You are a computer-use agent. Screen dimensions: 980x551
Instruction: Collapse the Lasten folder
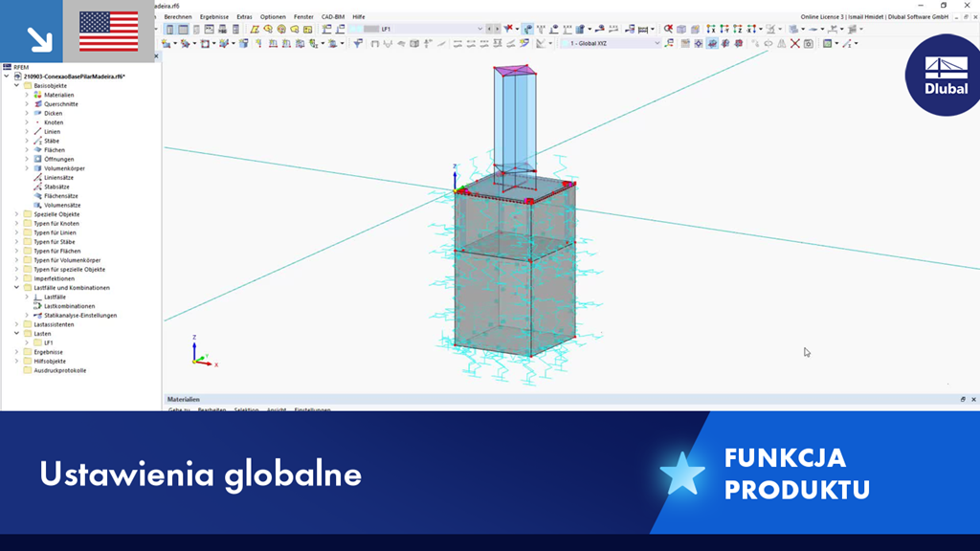pos(17,334)
